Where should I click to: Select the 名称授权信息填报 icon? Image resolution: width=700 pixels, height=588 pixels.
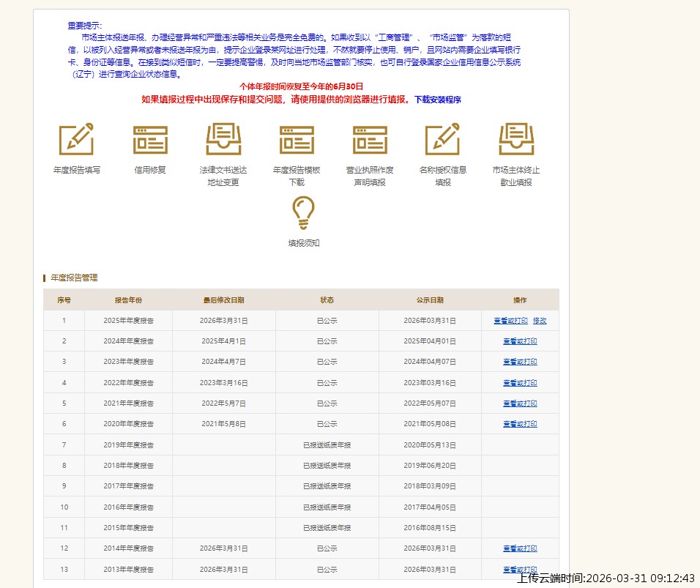[443, 139]
